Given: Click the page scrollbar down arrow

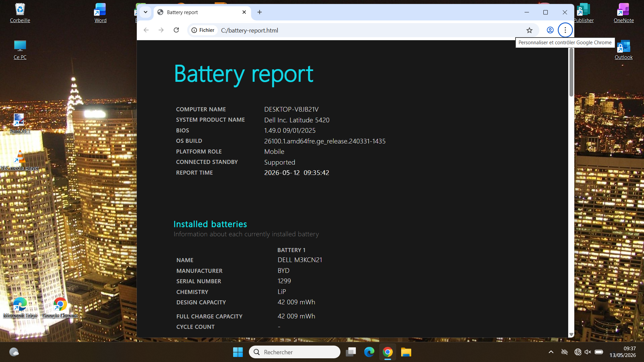Looking at the screenshot, I should (x=571, y=335).
